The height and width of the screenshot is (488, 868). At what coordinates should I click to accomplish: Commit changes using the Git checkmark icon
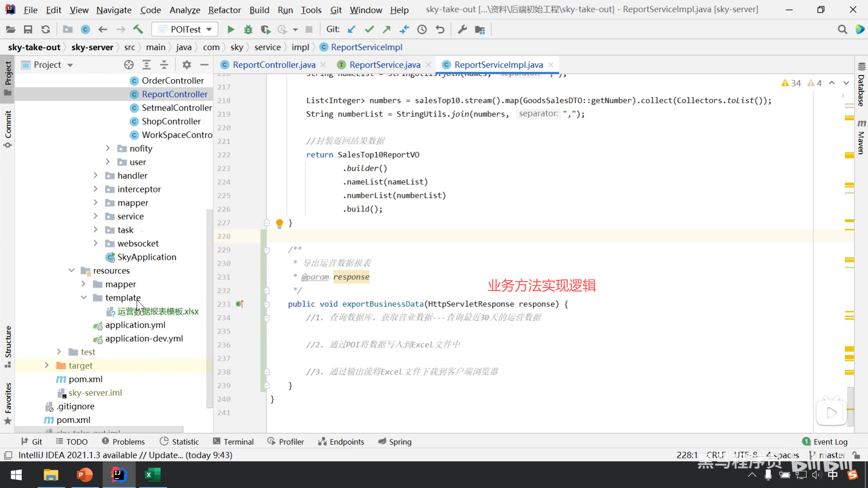[x=369, y=29]
